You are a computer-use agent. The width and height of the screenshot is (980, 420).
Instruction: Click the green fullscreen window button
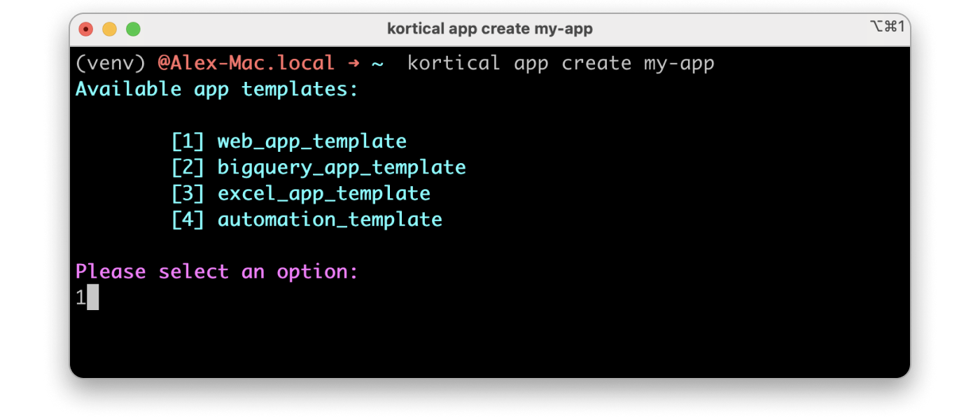point(132,29)
